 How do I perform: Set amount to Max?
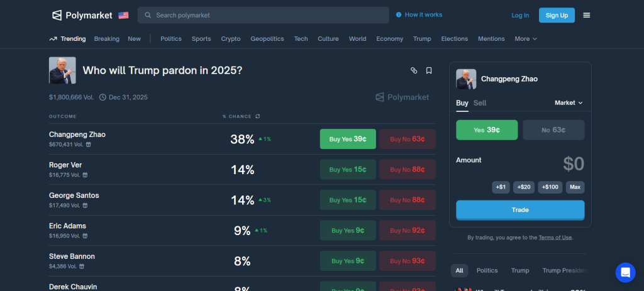[575, 187]
